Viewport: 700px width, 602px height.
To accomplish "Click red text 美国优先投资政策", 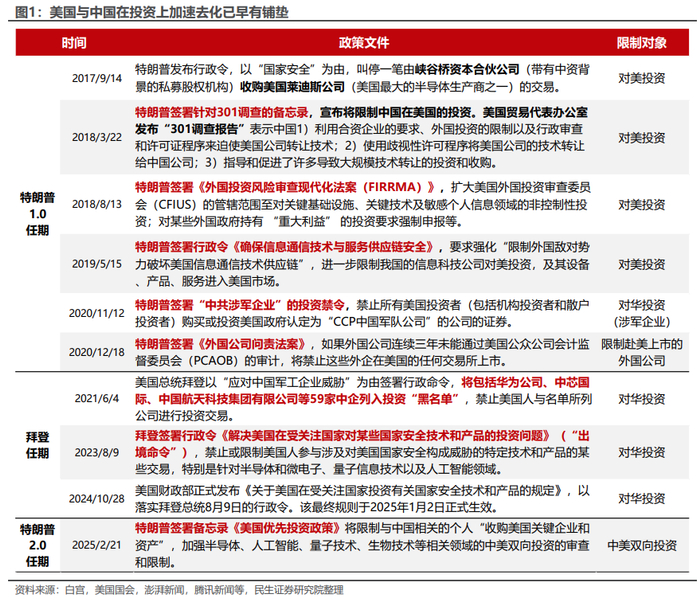I will pyautogui.click(x=286, y=528).
